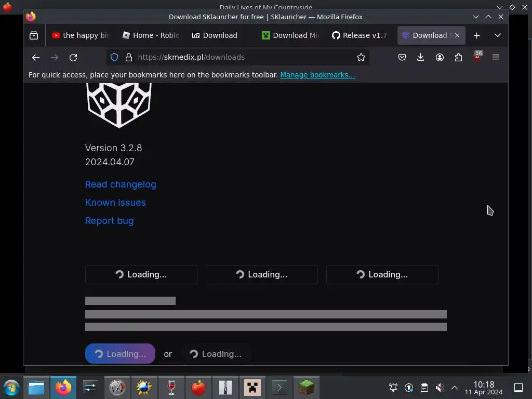532x399 pixels.
Task: Open terminal arrow icon in taskbar
Action: click(279, 388)
